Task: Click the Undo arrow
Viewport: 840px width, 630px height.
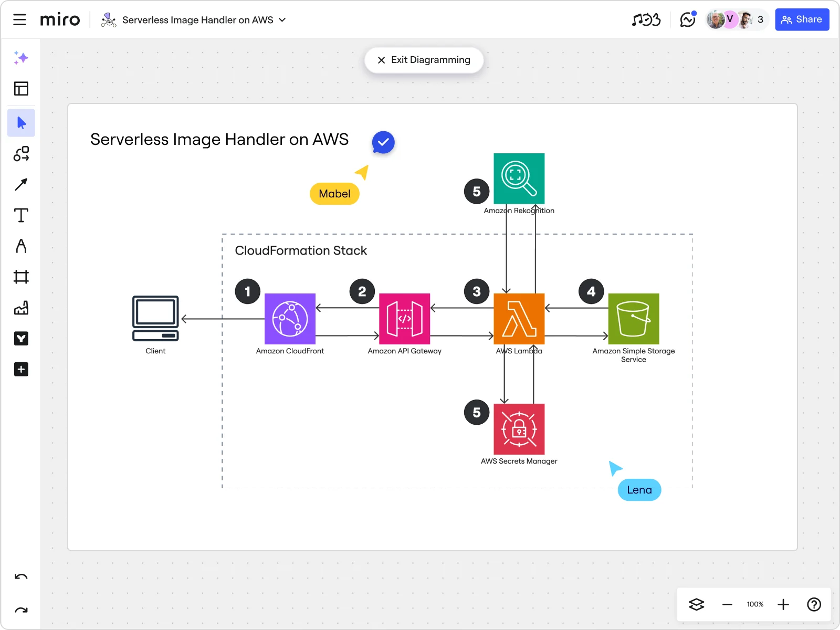Action: pos(21,577)
